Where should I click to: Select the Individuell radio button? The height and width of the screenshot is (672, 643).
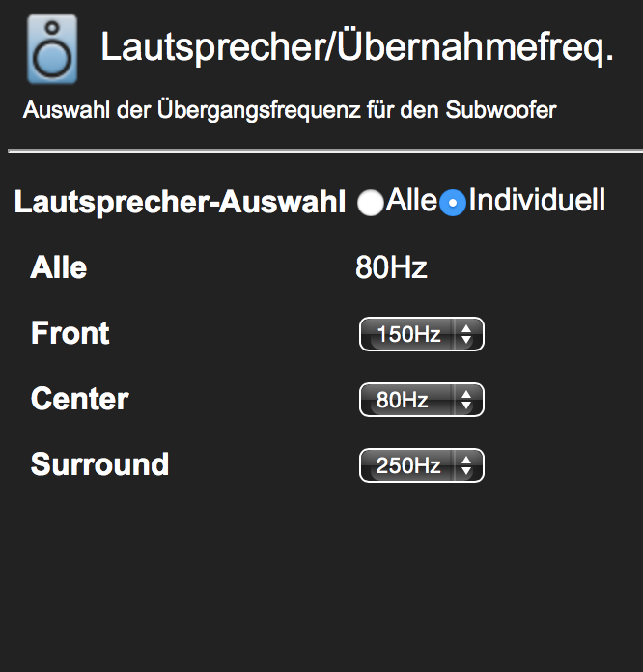[453, 204]
